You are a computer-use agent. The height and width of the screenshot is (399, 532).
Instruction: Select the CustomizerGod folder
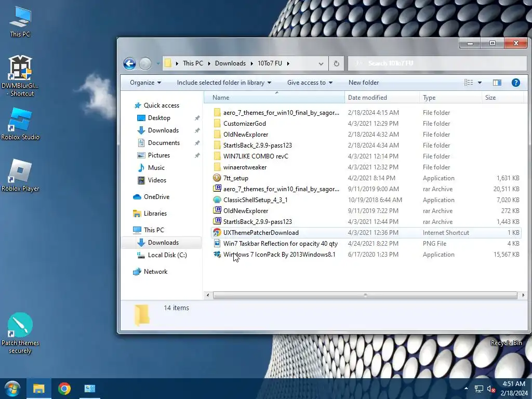(366, 124)
